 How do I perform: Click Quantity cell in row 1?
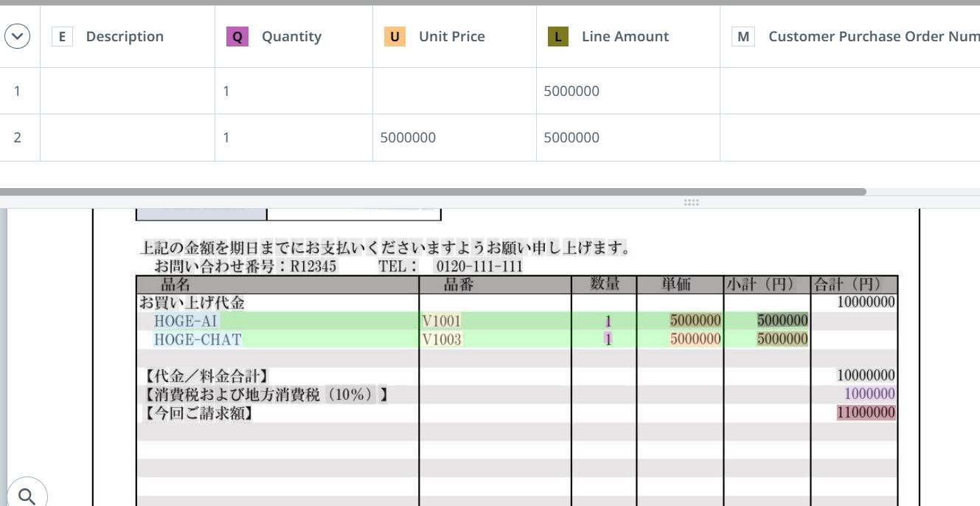click(x=293, y=91)
